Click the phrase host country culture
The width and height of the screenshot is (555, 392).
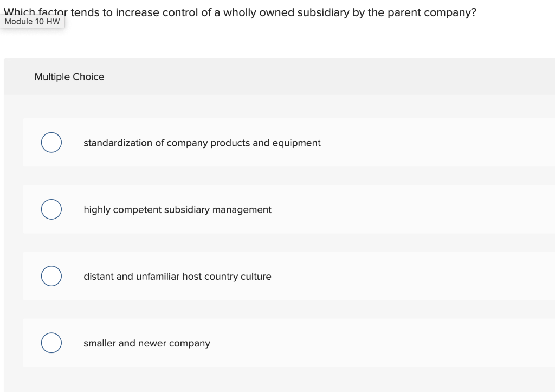[x=225, y=277]
